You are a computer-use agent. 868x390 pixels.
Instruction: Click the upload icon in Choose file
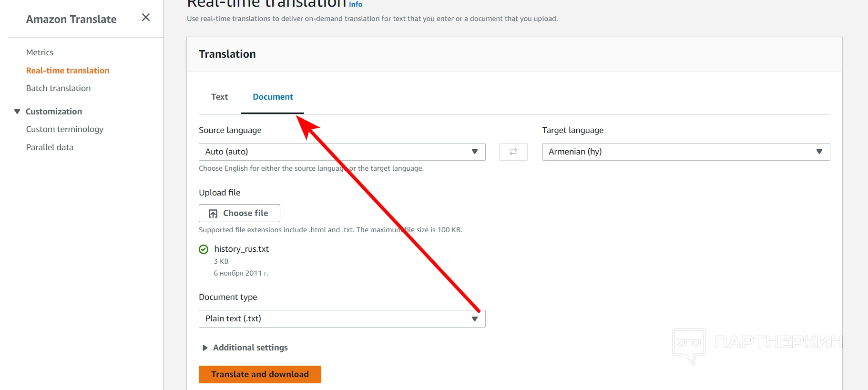213,214
